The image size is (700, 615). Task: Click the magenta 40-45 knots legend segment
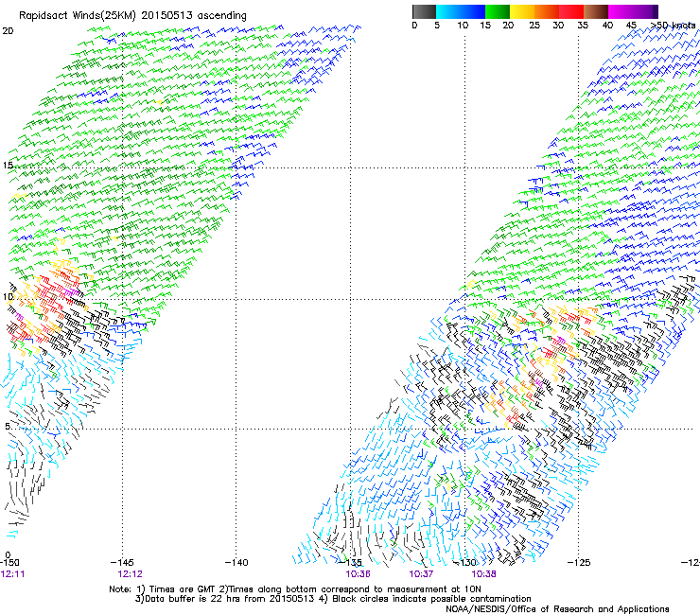click(621, 11)
